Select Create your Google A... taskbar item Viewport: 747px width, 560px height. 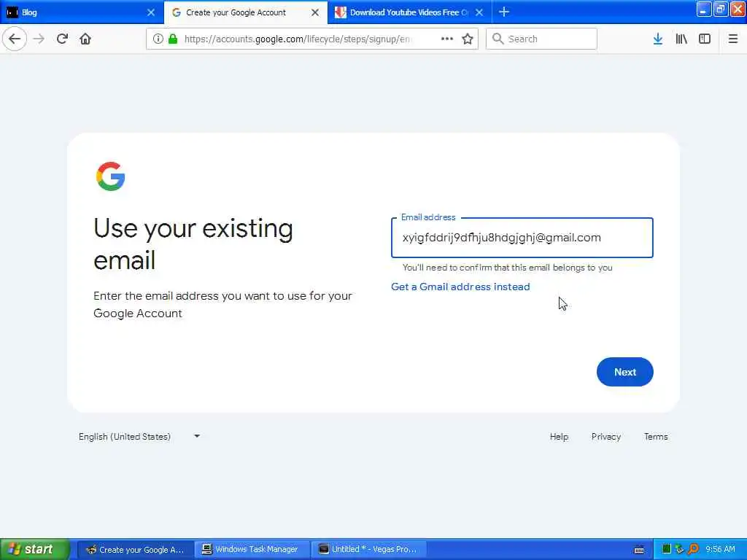[135, 549]
